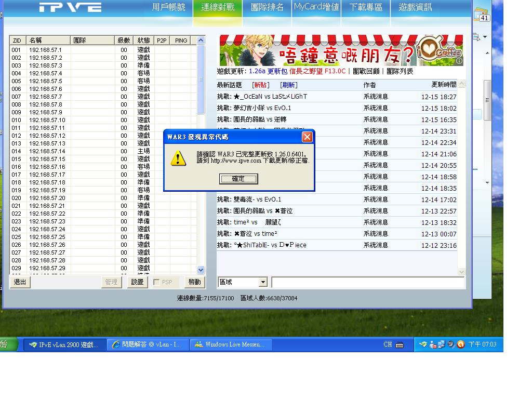
Task: Sort by PING column header
Action: [x=181, y=41]
